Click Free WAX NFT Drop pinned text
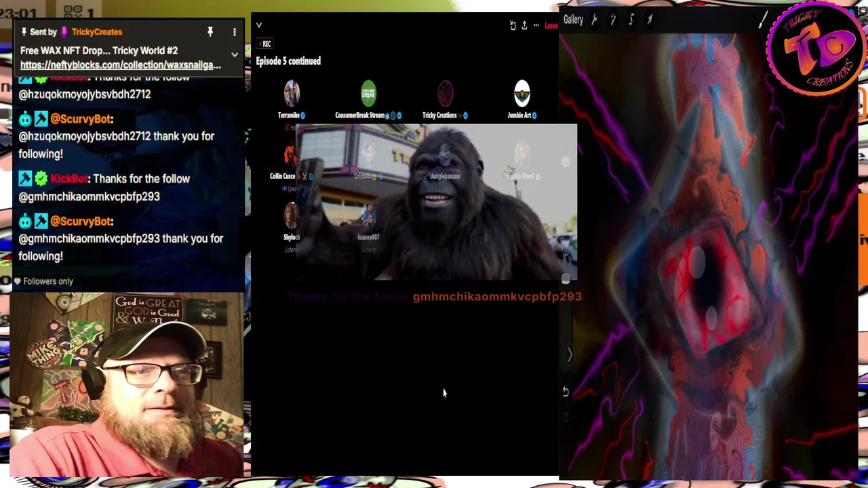868x488 pixels. [x=99, y=50]
